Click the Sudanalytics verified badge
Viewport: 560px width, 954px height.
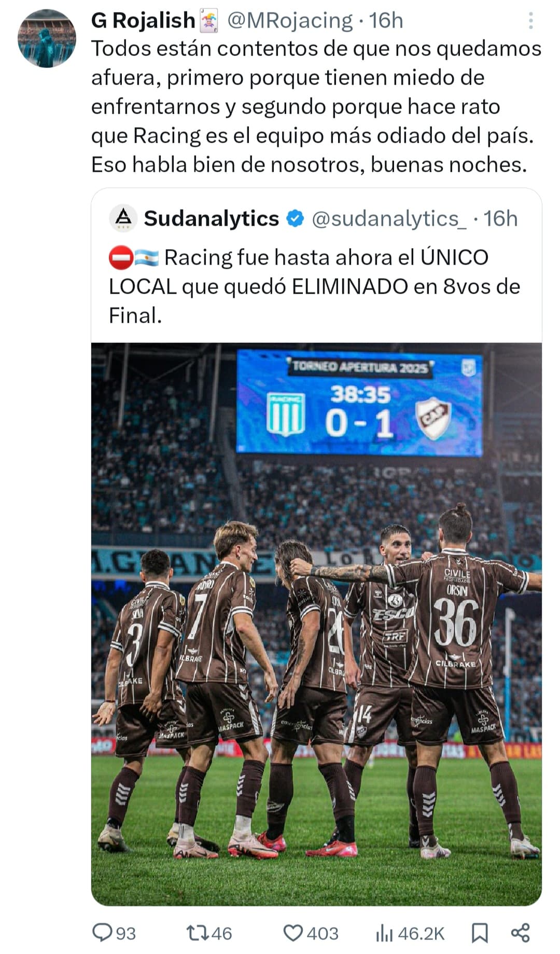[x=296, y=218]
